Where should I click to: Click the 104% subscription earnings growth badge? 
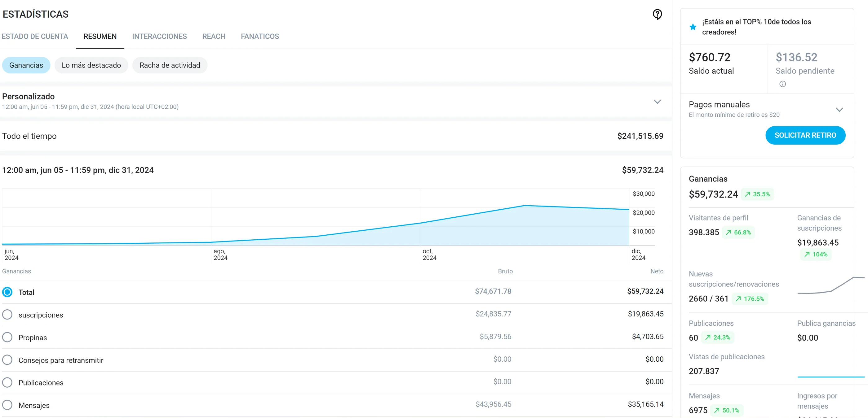click(816, 255)
